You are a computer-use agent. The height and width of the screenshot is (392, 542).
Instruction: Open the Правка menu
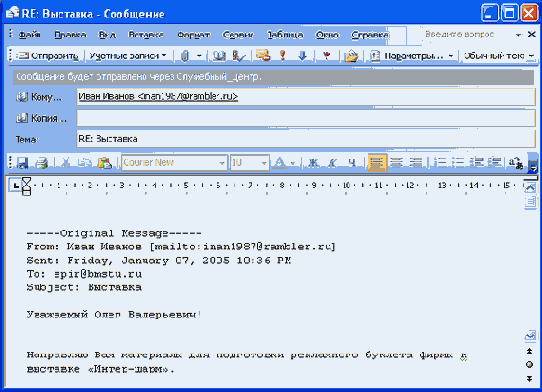(70, 35)
